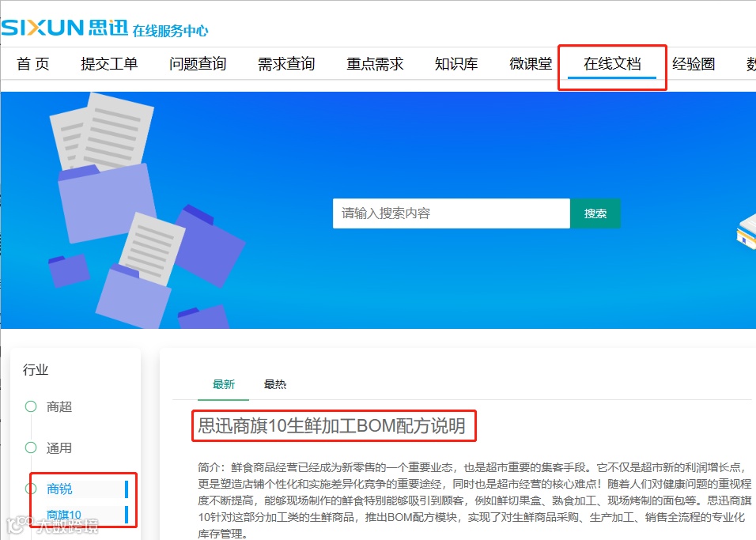Click the SIXUN 思迅 logo

(65, 28)
